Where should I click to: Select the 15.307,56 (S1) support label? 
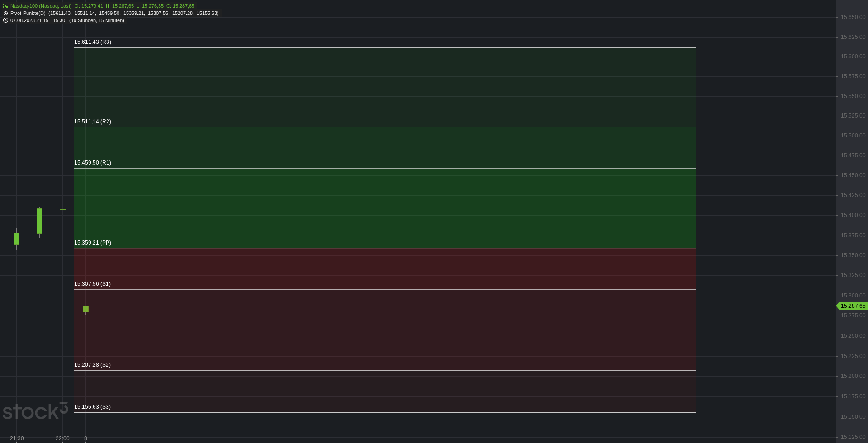pyautogui.click(x=92, y=284)
